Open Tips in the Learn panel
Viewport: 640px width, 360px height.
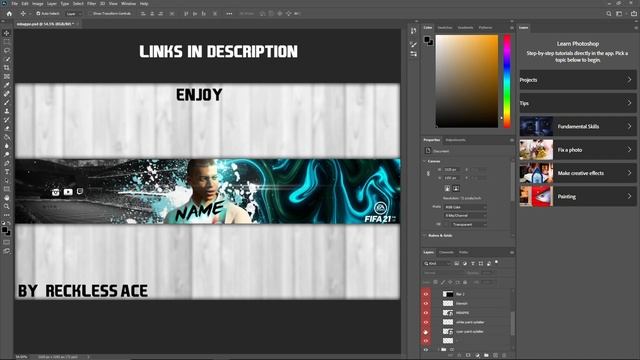click(x=578, y=103)
